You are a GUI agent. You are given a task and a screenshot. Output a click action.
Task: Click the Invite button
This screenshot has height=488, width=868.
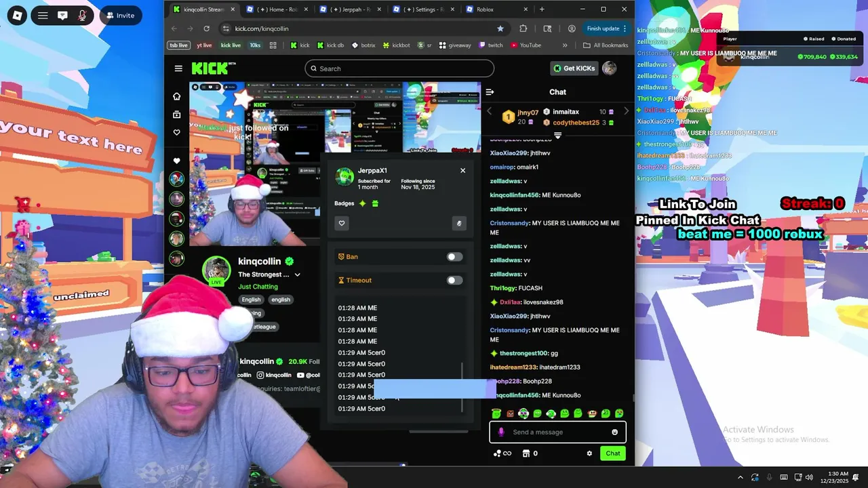coord(120,15)
